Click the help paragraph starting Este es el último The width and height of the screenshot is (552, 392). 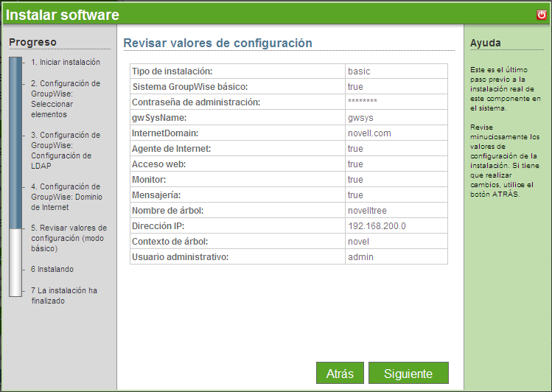coord(505,89)
